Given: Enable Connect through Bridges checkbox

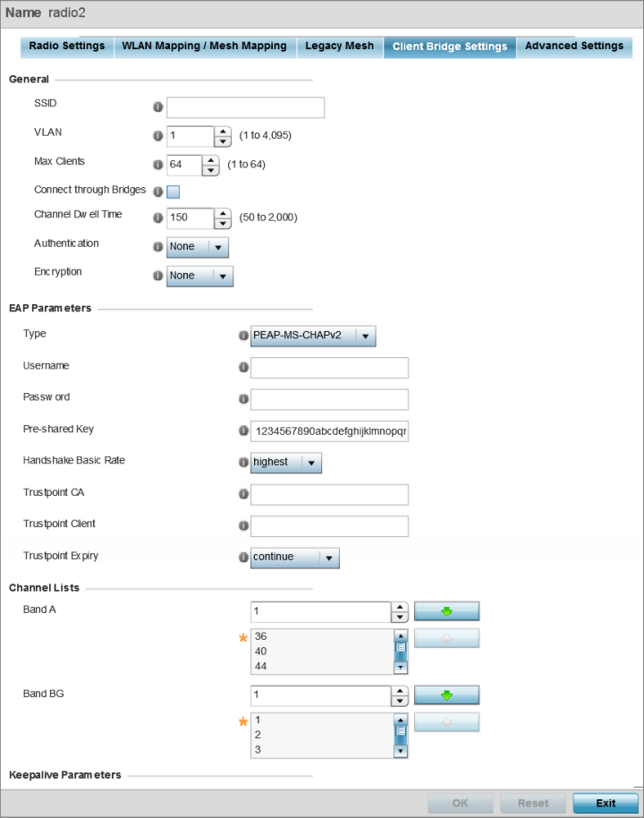Looking at the screenshot, I should (x=174, y=192).
